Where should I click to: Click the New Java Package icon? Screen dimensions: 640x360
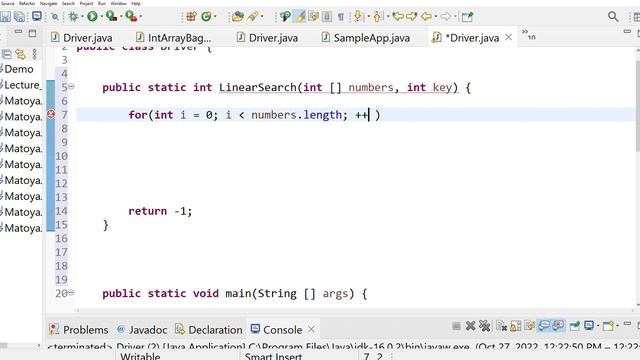pyautogui.click(x=191, y=16)
